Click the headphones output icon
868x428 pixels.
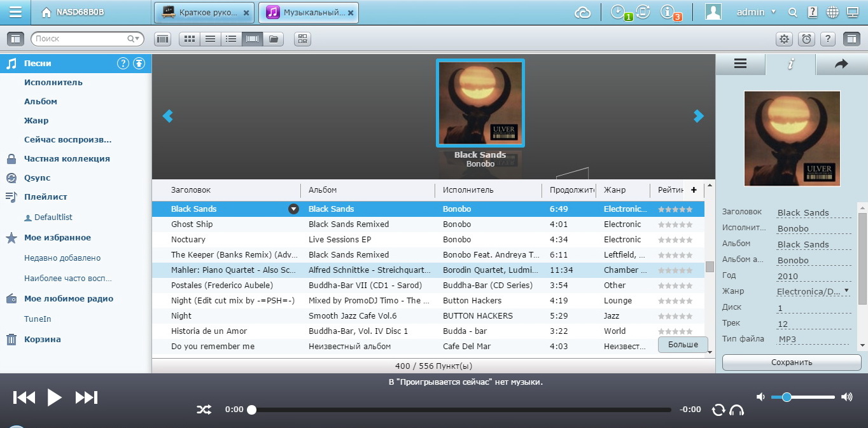[x=737, y=410]
